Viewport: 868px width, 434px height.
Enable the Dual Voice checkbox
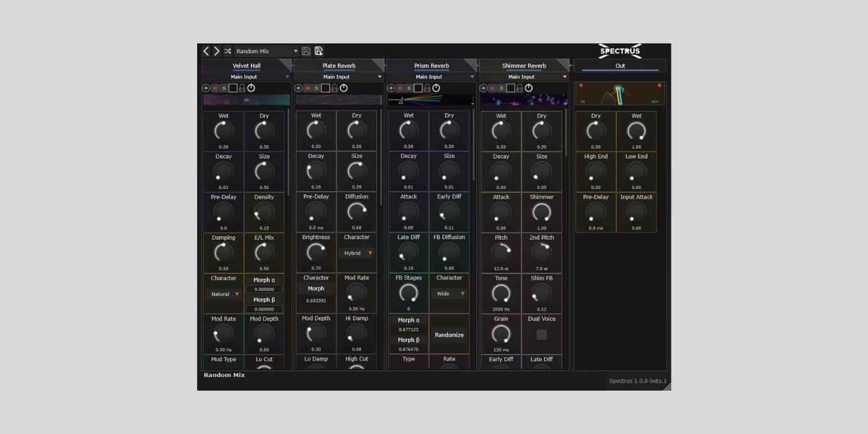pyautogui.click(x=541, y=335)
